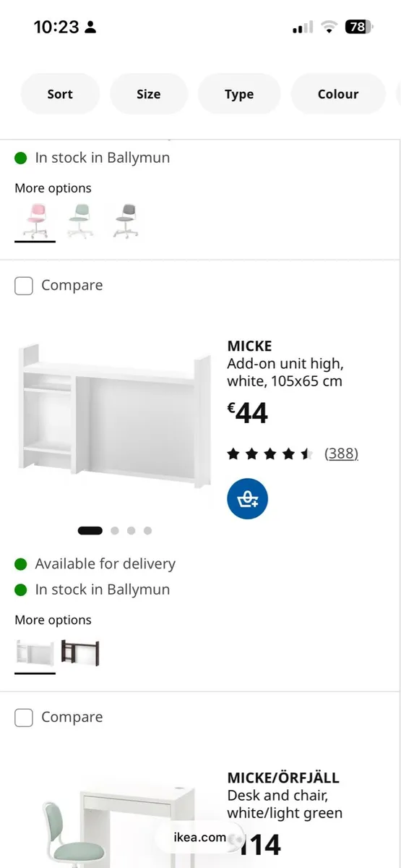Open the Sort filter dropdown
The height and width of the screenshot is (868, 401).
60,94
